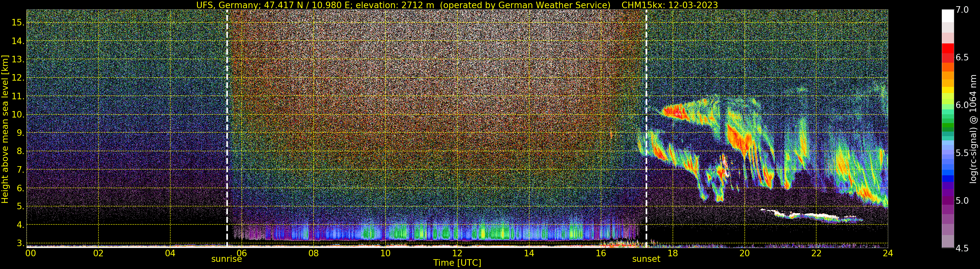Click the time axis tick '10'
The height and width of the screenshot is (269, 980).
click(385, 253)
